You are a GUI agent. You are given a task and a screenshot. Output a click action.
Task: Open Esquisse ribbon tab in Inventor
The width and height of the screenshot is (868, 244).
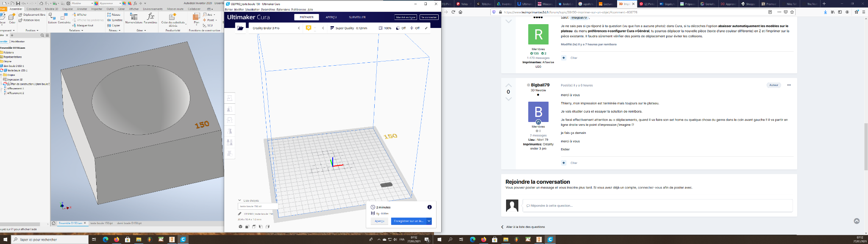tap(67, 9)
